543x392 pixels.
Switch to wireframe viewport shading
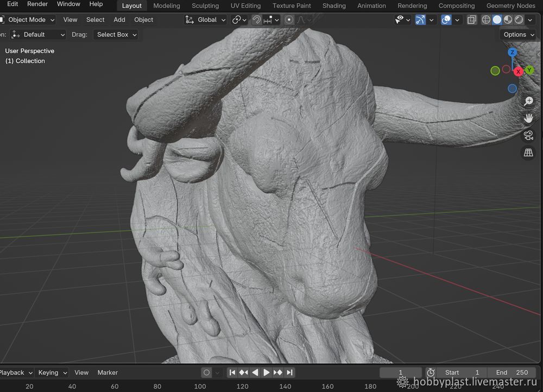(486, 20)
